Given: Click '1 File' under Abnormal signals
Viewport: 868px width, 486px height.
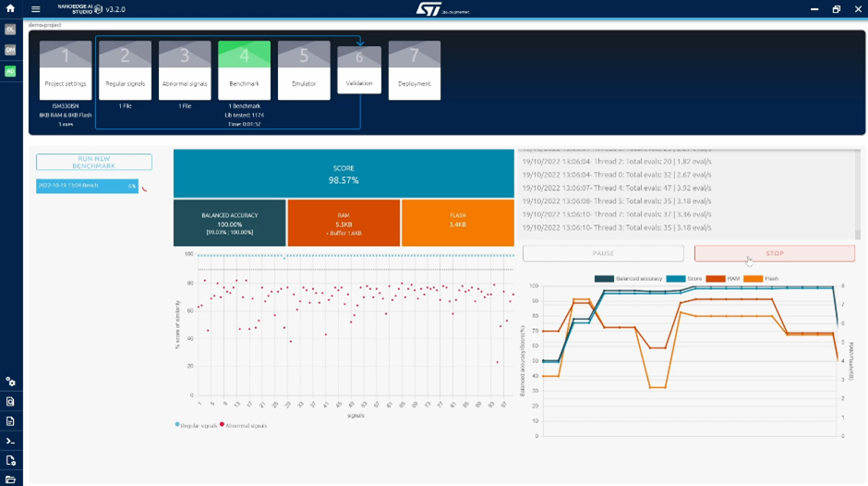Looking at the screenshot, I should pos(185,106).
